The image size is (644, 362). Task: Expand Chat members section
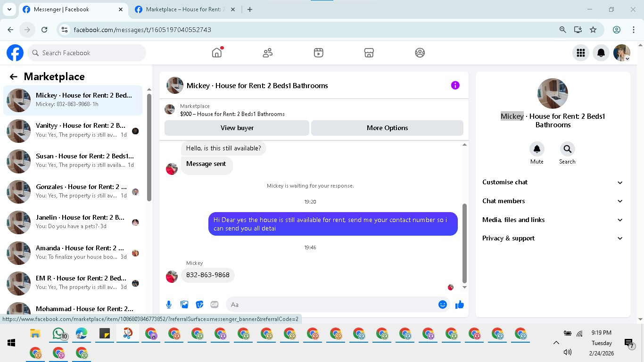click(553, 201)
